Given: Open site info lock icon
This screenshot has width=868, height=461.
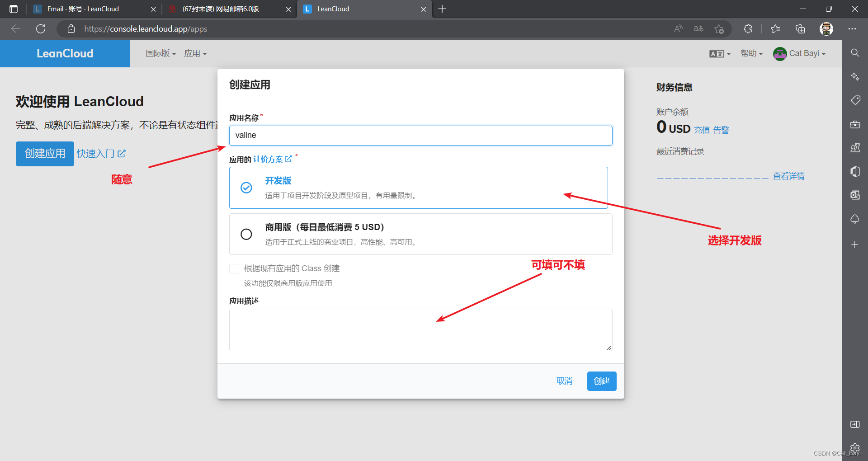Looking at the screenshot, I should coord(71,29).
